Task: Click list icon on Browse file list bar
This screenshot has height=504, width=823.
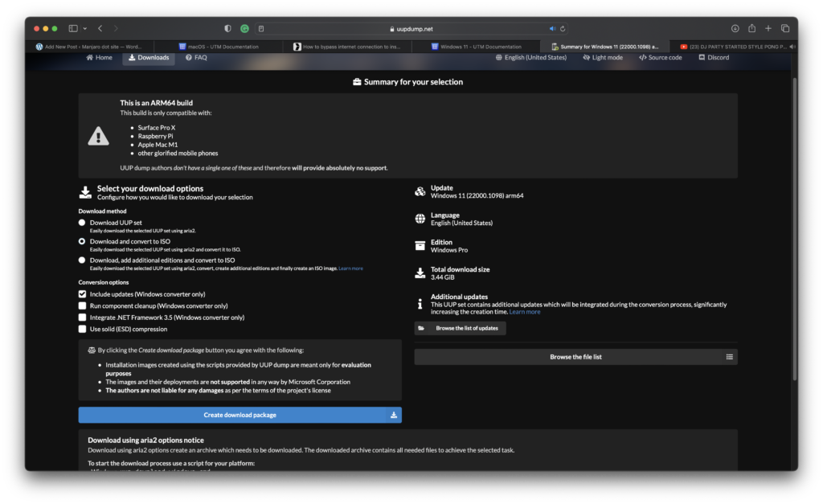Action: (x=729, y=357)
